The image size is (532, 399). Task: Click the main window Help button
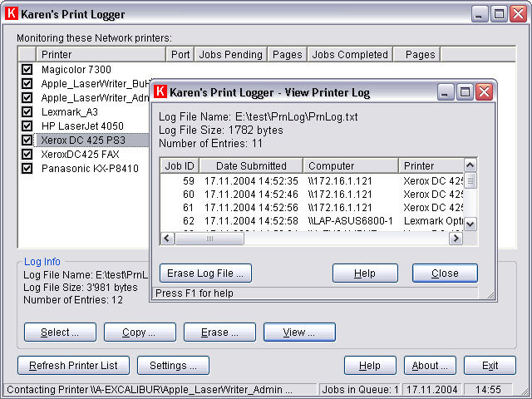370,366
